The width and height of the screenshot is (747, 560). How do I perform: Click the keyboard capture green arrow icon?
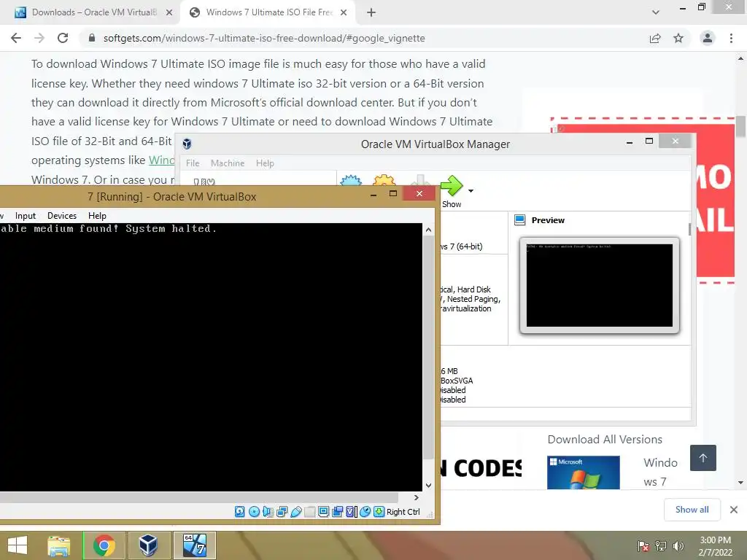(x=379, y=511)
